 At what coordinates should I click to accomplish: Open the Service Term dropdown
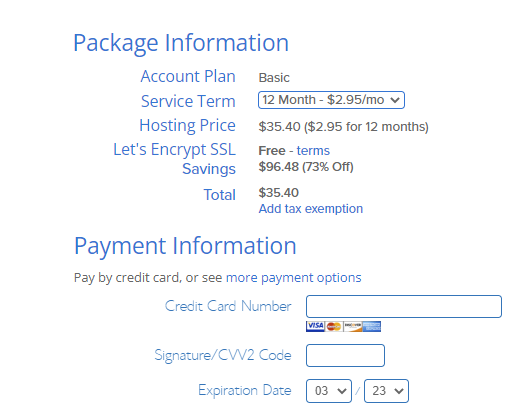(331, 100)
